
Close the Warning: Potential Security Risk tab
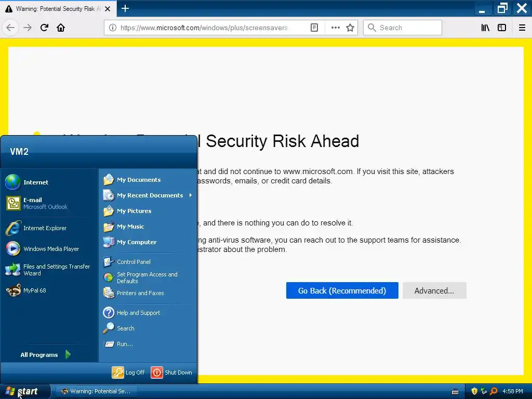click(x=108, y=9)
